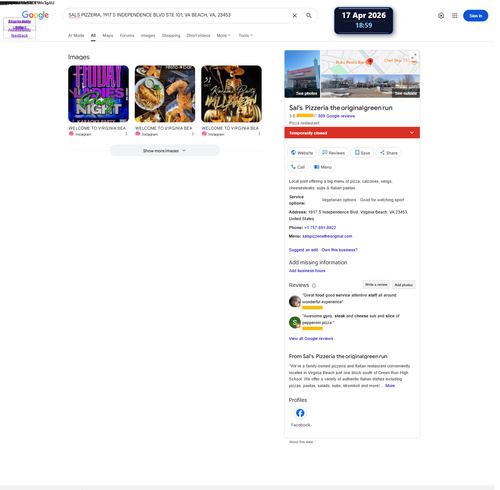Open the fried food collage image
This screenshot has height=490, width=500.
165,94
